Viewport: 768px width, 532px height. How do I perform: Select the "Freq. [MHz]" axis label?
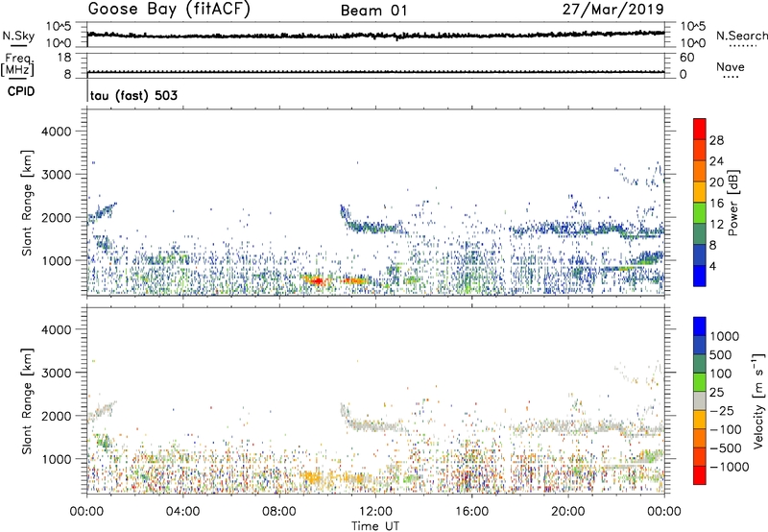[17, 64]
